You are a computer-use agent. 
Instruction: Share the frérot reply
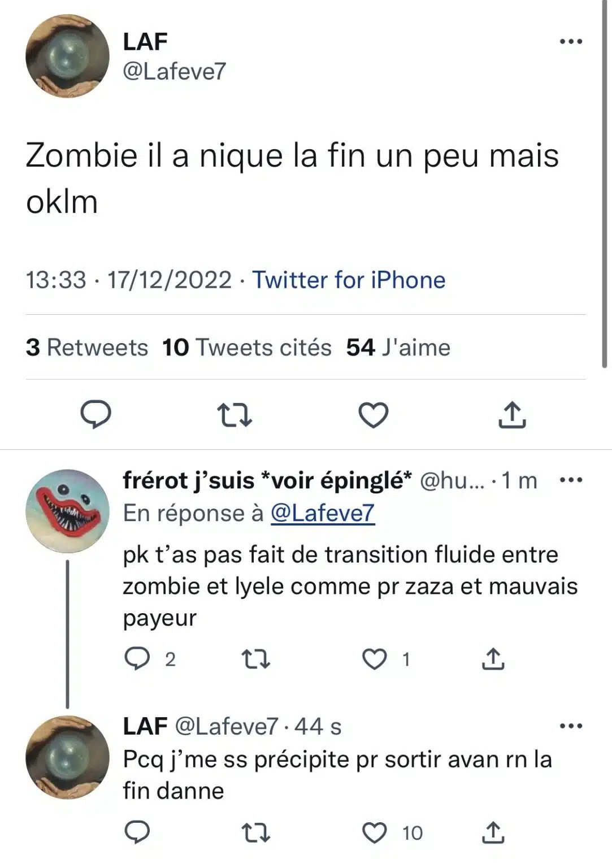point(493,659)
